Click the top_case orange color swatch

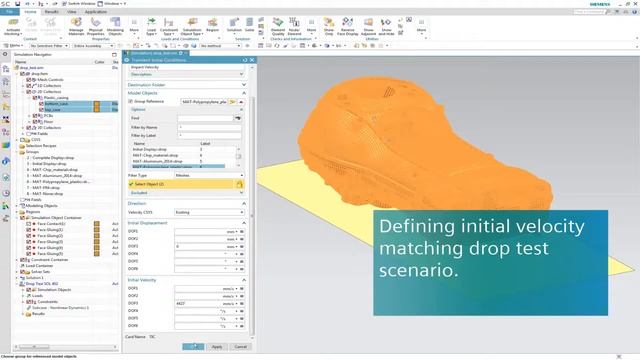(97, 110)
